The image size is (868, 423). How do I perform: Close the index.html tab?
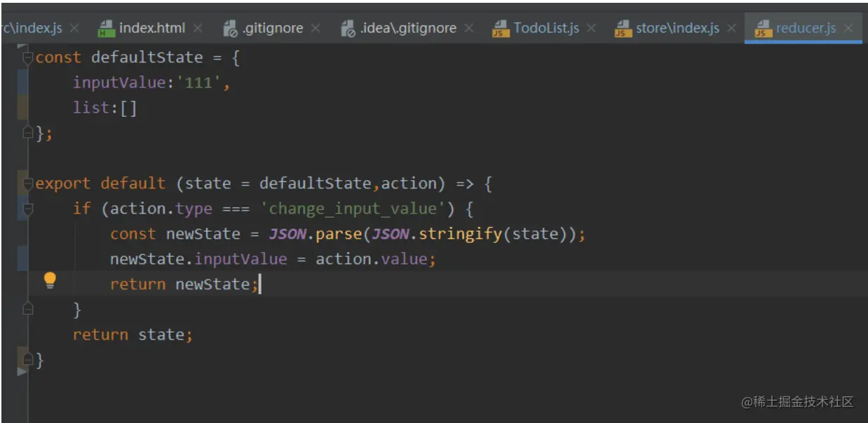coord(198,29)
